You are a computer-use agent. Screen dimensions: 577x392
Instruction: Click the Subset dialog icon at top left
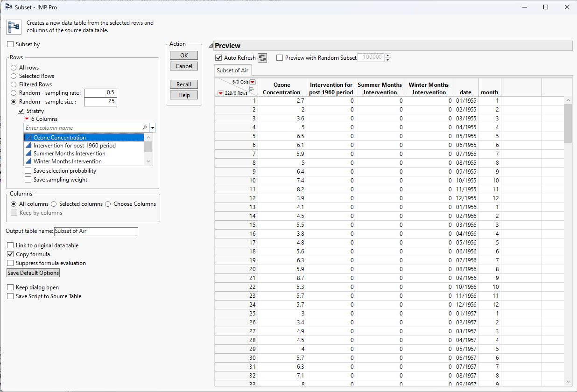(13, 27)
